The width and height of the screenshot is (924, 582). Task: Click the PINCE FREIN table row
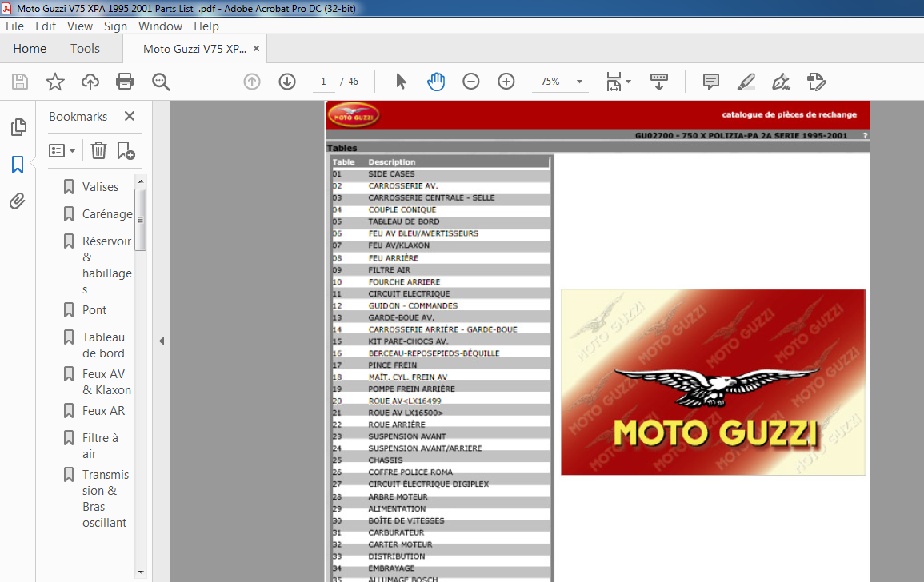pyautogui.click(x=441, y=365)
